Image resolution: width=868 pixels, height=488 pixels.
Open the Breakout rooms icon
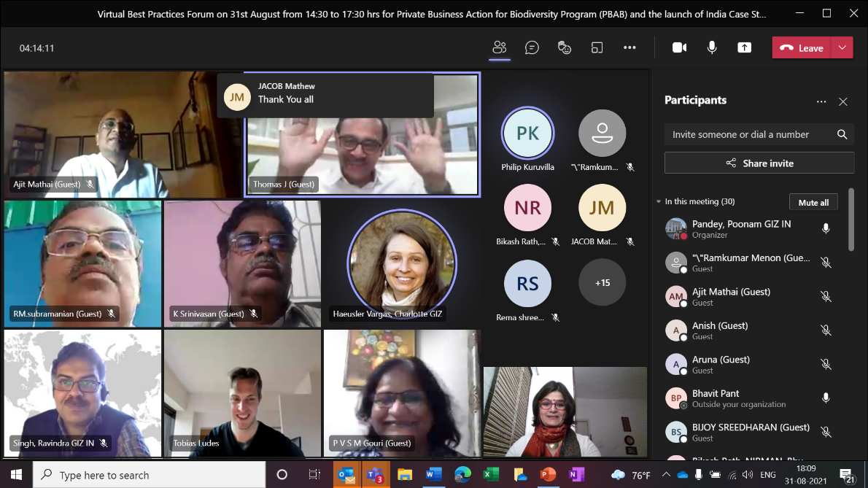597,47
